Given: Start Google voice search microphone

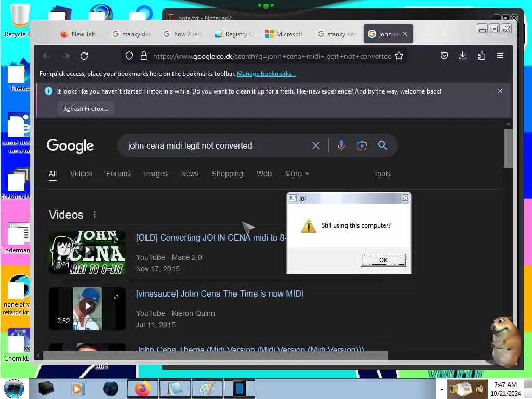Looking at the screenshot, I should 341,145.
